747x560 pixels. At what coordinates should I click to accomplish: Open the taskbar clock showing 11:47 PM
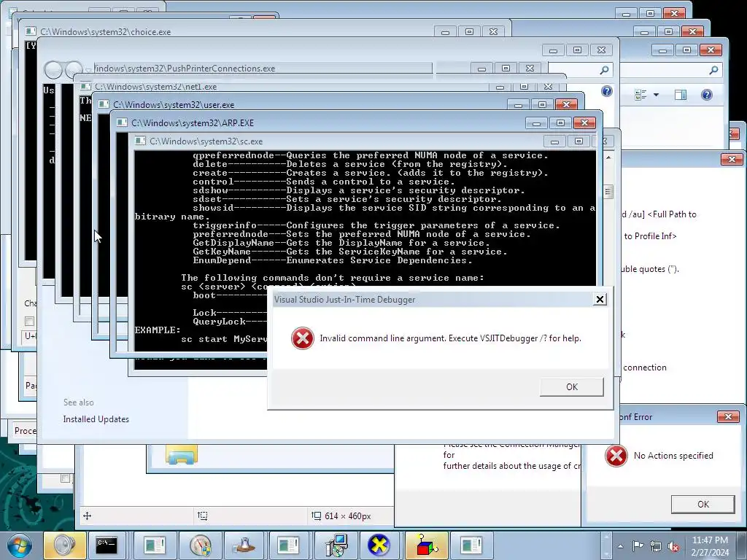pos(710,546)
